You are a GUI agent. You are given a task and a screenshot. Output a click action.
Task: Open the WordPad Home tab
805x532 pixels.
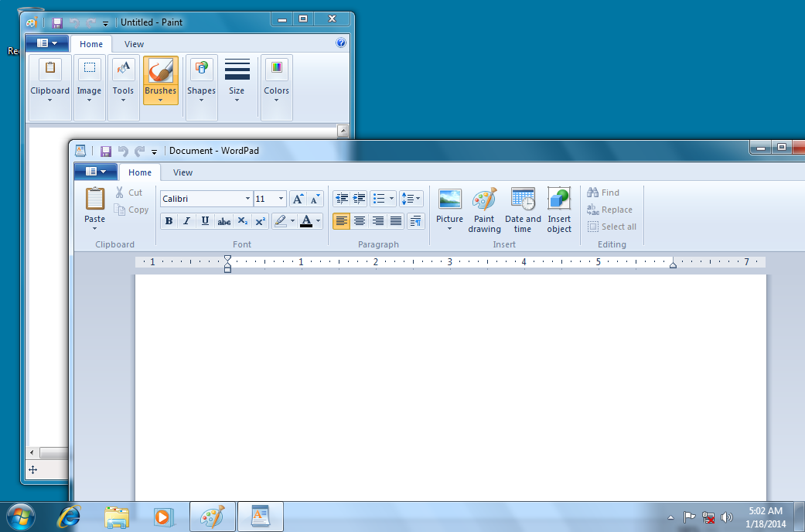tap(140, 172)
